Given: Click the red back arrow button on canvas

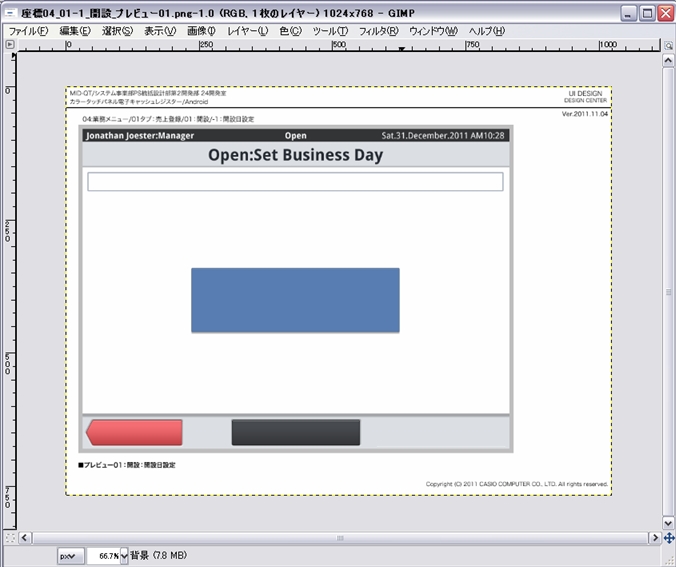Looking at the screenshot, I should click(x=134, y=432).
